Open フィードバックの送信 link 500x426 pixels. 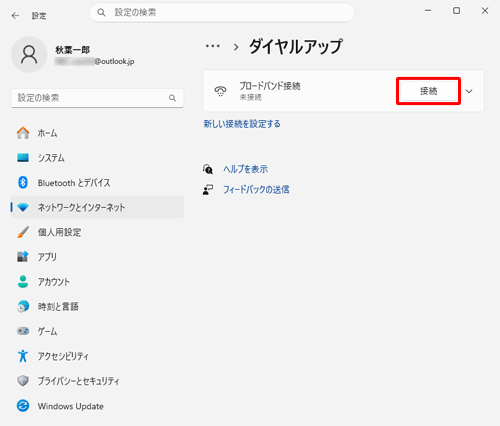tap(256, 190)
